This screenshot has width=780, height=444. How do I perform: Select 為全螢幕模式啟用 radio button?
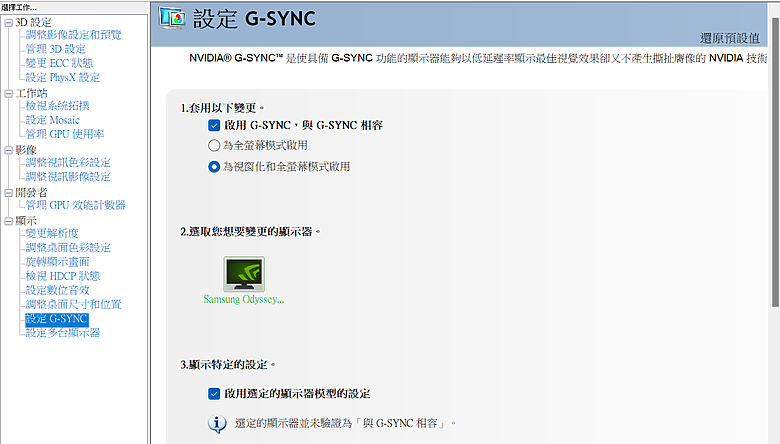(214, 145)
